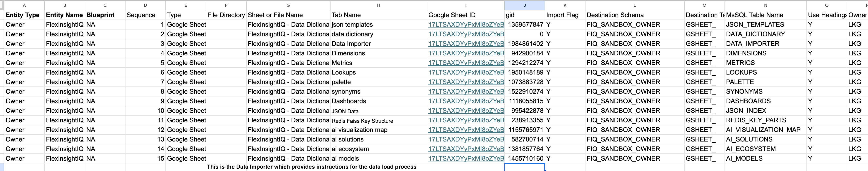
Task: Select column A header
Action: 24,5
